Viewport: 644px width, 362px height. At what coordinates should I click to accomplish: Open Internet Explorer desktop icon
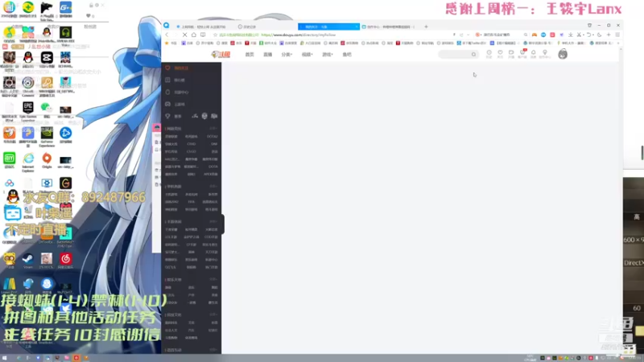click(28, 162)
